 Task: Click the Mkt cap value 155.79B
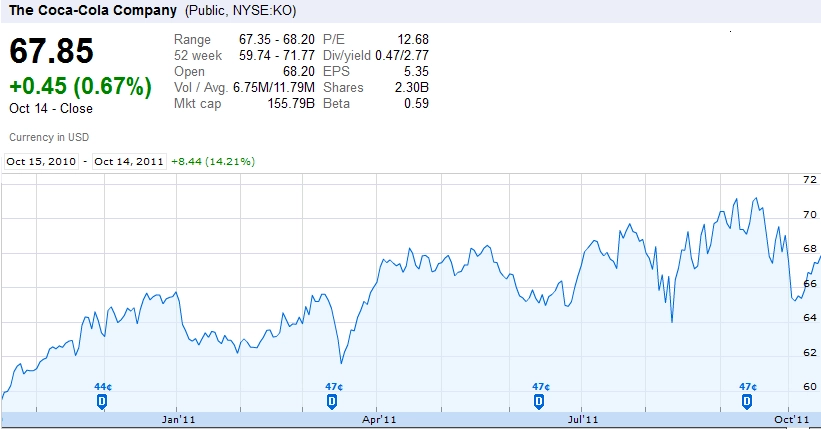(x=291, y=103)
